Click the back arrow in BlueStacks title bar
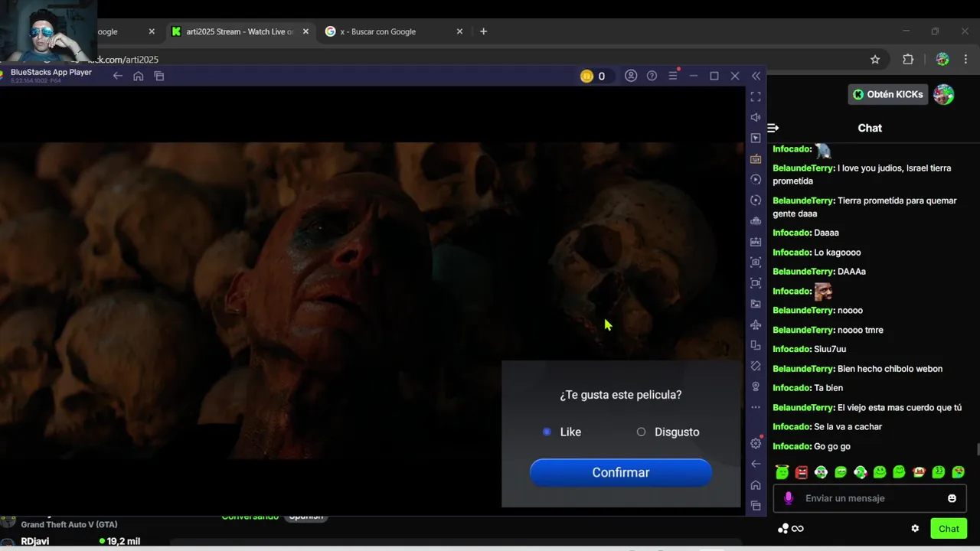 coord(117,76)
